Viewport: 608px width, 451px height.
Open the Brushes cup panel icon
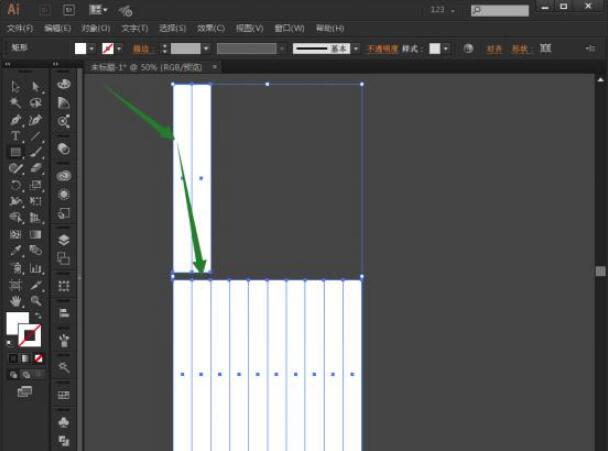tap(64, 340)
